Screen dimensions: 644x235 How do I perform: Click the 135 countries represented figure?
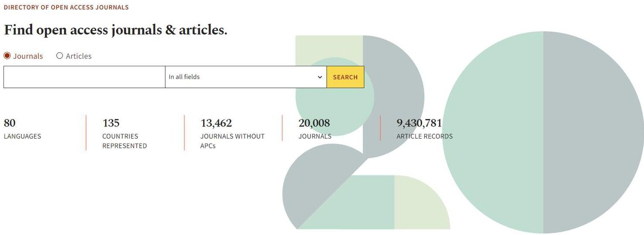click(x=111, y=123)
